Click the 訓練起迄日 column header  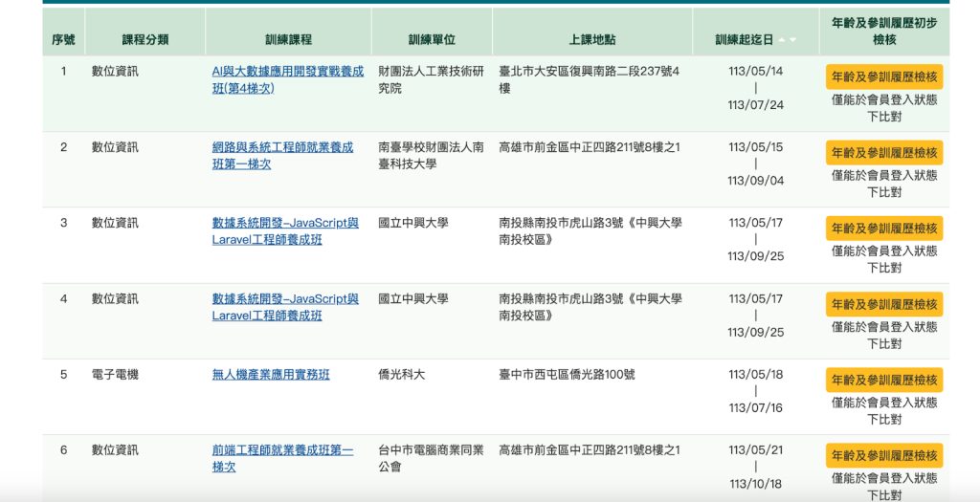pyautogui.click(x=744, y=40)
